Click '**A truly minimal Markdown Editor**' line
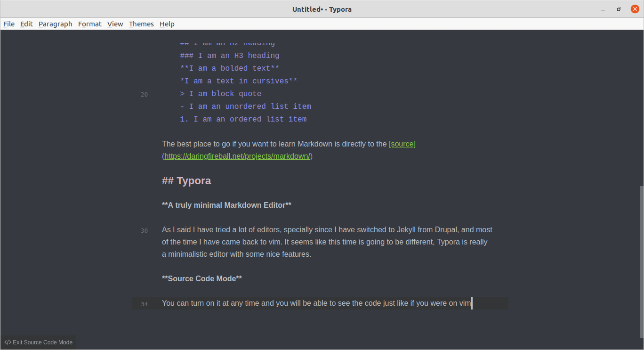The width and height of the screenshot is (644, 350). [x=226, y=205]
